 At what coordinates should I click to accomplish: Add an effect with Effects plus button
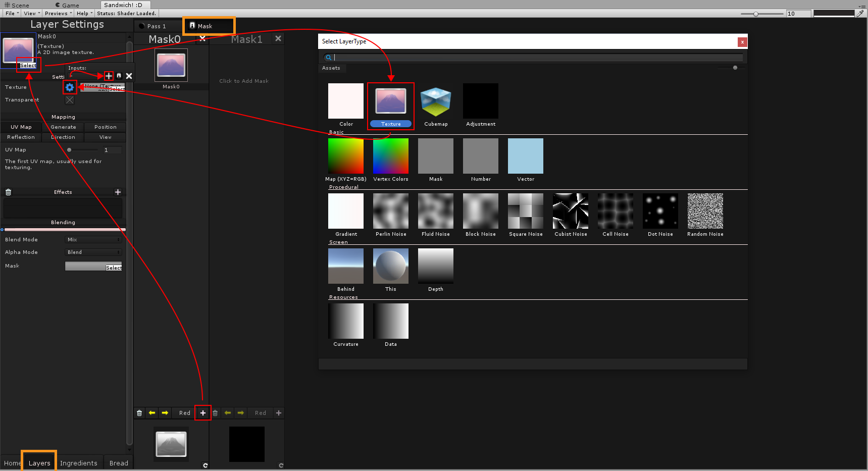[118, 192]
